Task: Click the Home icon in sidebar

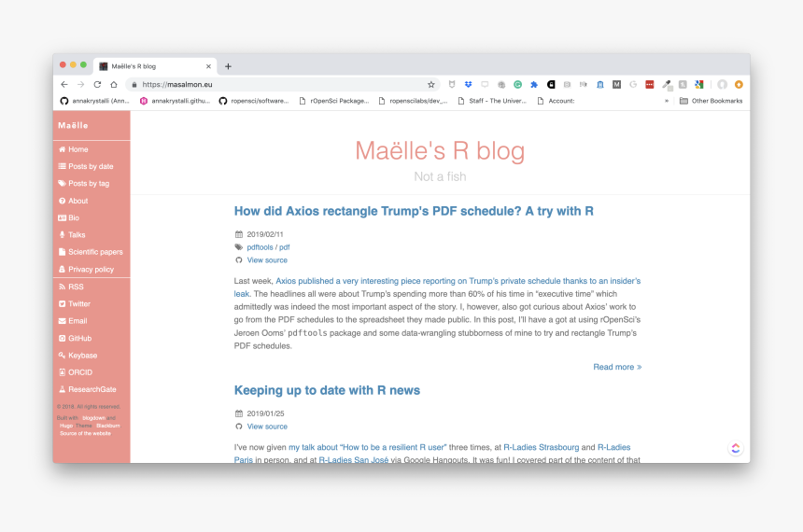Action: tap(62, 149)
